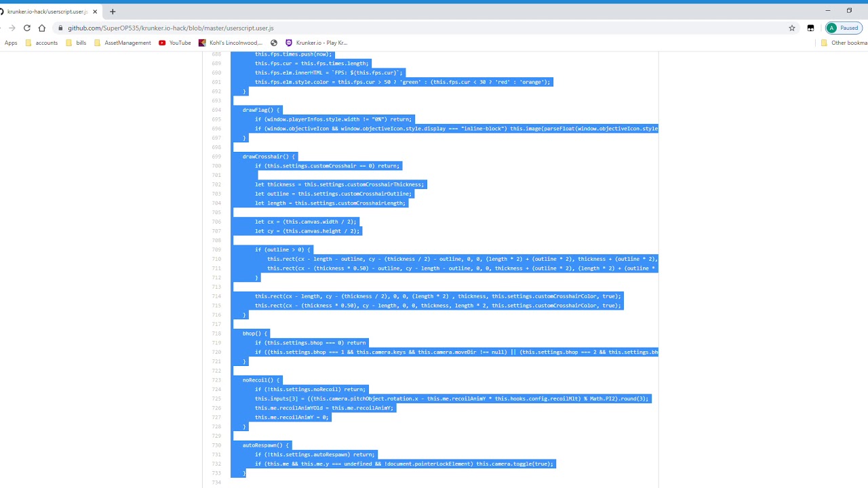Click line number 718
Screen dimensions: 868x488
(x=216, y=333)
